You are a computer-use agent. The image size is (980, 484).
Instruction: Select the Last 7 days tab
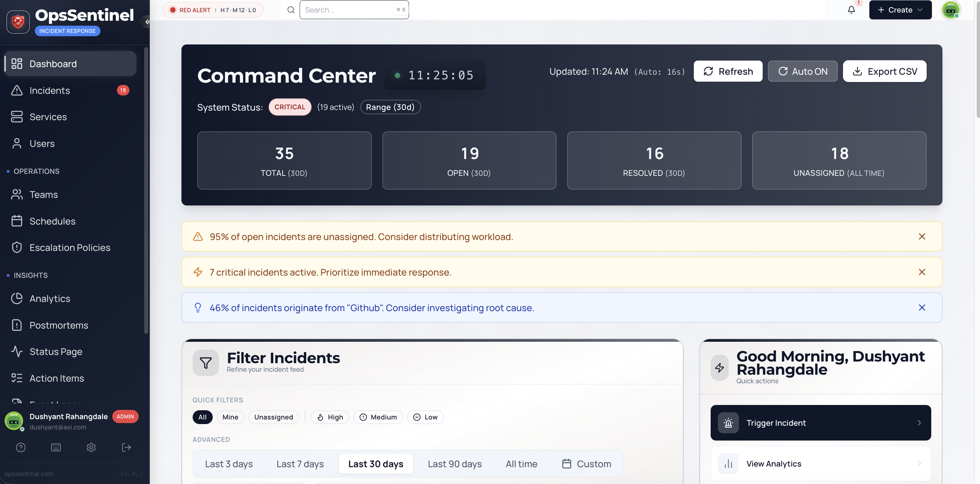(x=300, y=464)
